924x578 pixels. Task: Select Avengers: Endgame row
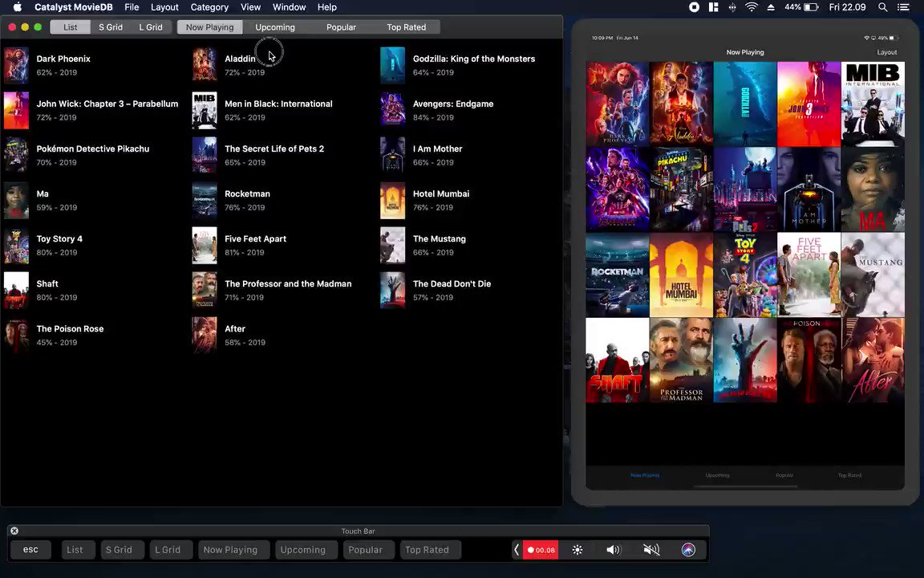(470, 110)
